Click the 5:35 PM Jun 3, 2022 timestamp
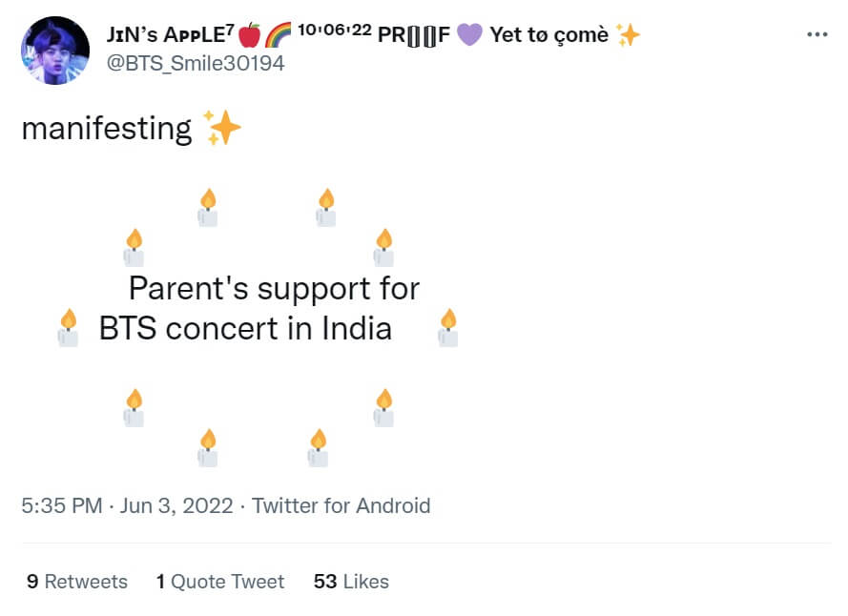Viewport: 848px width, 616px height. pyautogui.click(x=127, y=505)
